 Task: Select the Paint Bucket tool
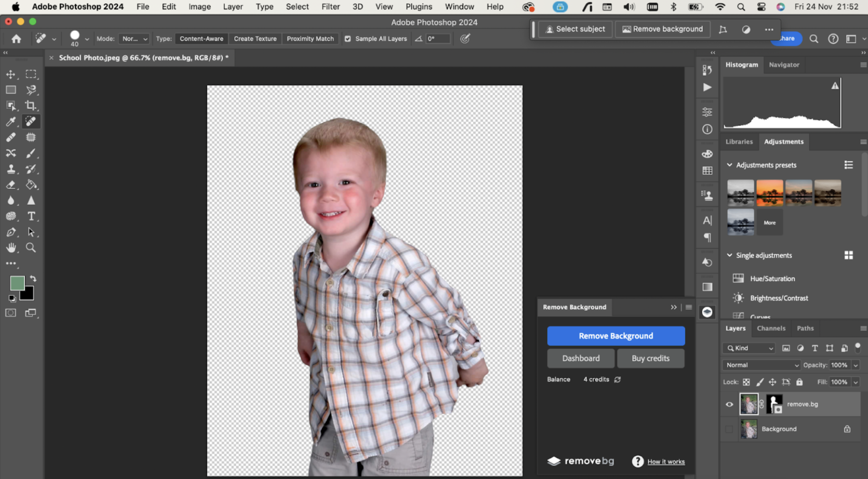click(x=31, y=185)
